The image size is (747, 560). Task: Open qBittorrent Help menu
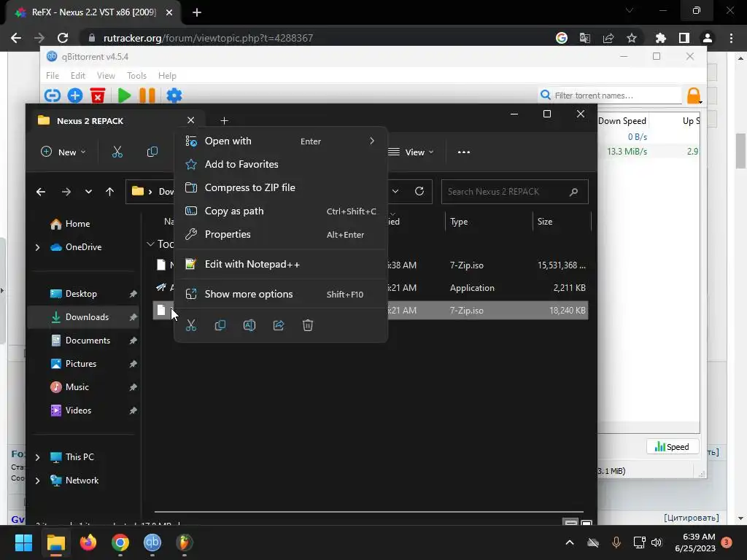point(167,76)
